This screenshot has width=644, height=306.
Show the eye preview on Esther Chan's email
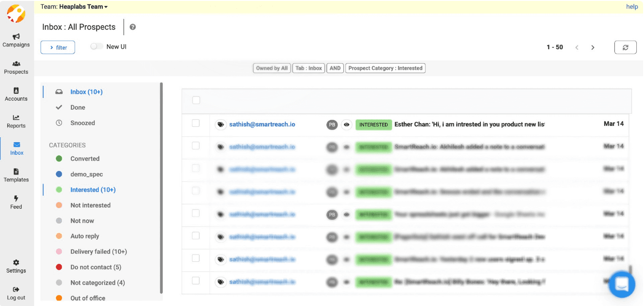pyautogui.click(x=346, y=125)
